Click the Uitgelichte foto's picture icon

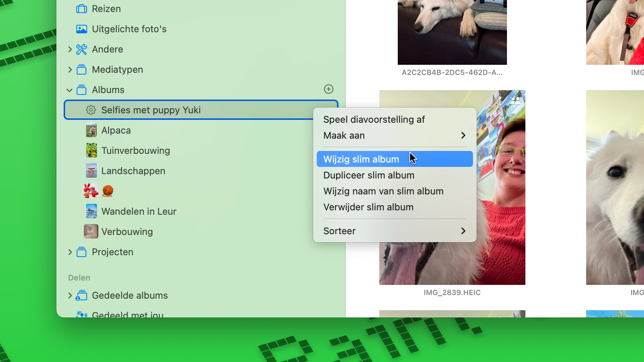(x=81, y=29)
